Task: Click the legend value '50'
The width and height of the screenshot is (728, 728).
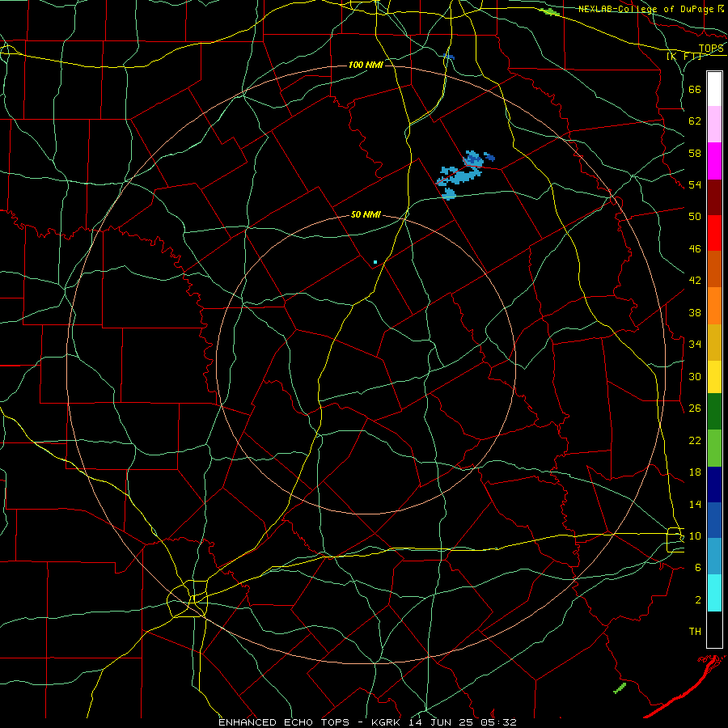Action: pyautogui.click(x=695, y=217)
